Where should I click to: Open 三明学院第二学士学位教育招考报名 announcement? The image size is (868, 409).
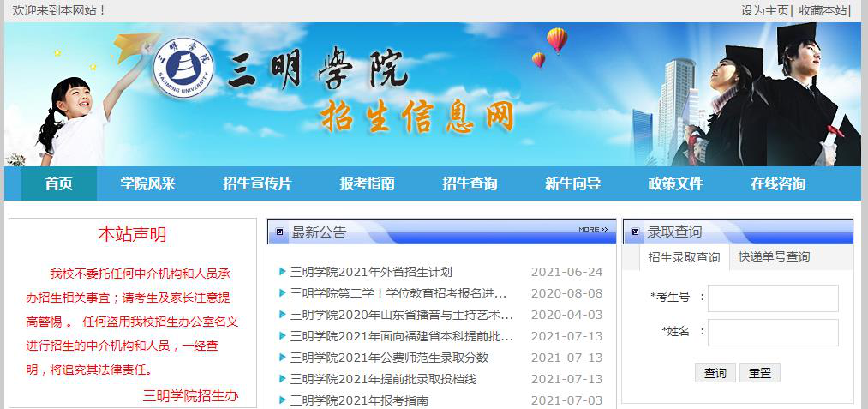point(398,293)
